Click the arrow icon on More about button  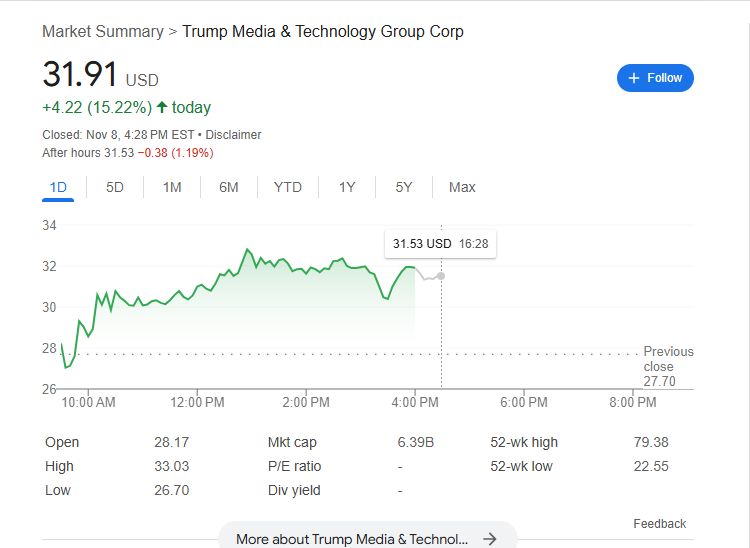coord(490,539)
